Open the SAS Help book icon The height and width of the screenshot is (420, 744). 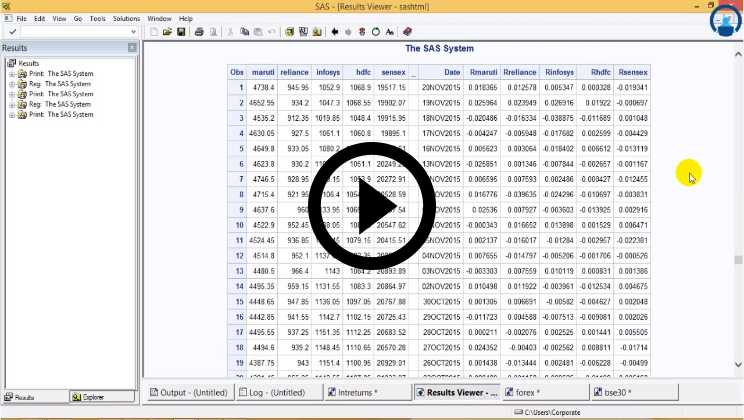(407, 32)
